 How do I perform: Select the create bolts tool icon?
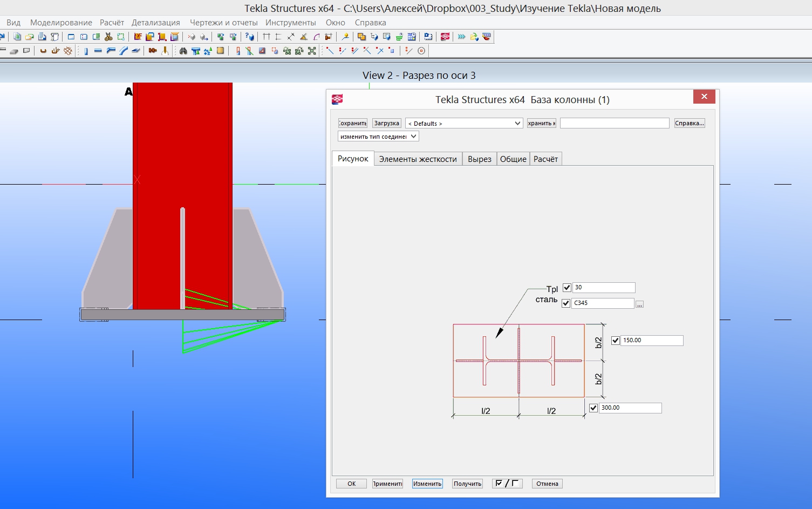tap(153, 51)
